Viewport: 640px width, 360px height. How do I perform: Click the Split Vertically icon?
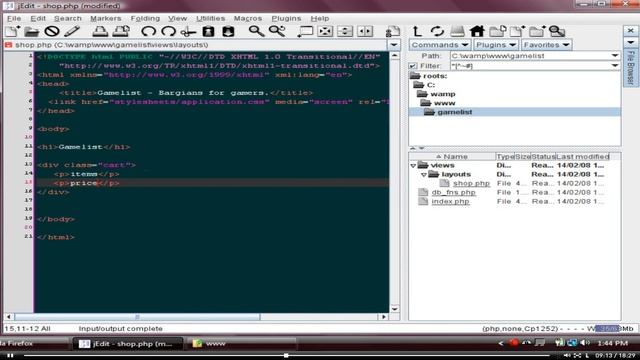tap(365, 31)
